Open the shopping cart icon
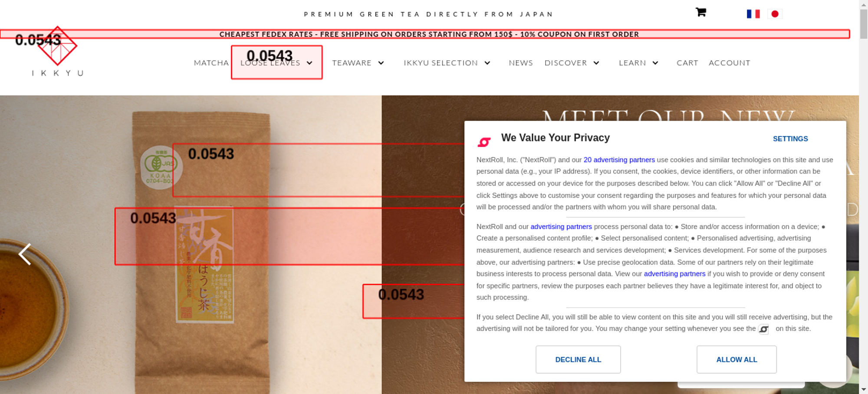The image size is (868, 394). click(x=701, y=12)
